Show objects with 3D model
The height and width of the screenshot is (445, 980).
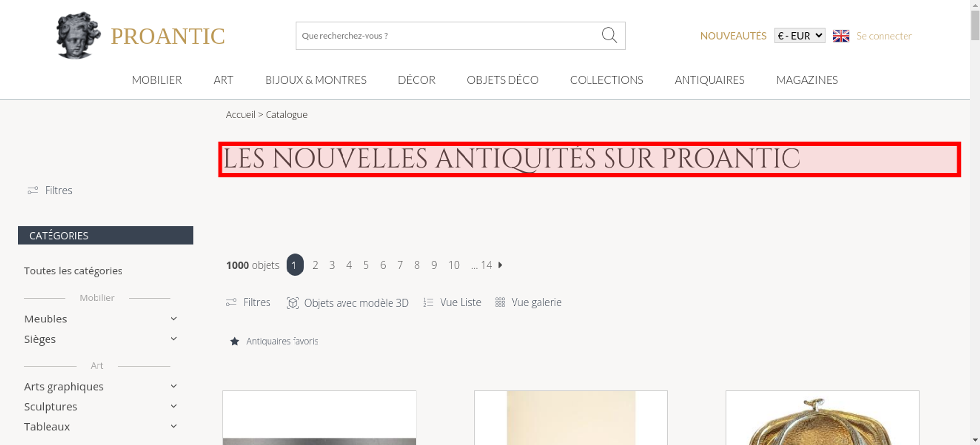click(347, 303)
